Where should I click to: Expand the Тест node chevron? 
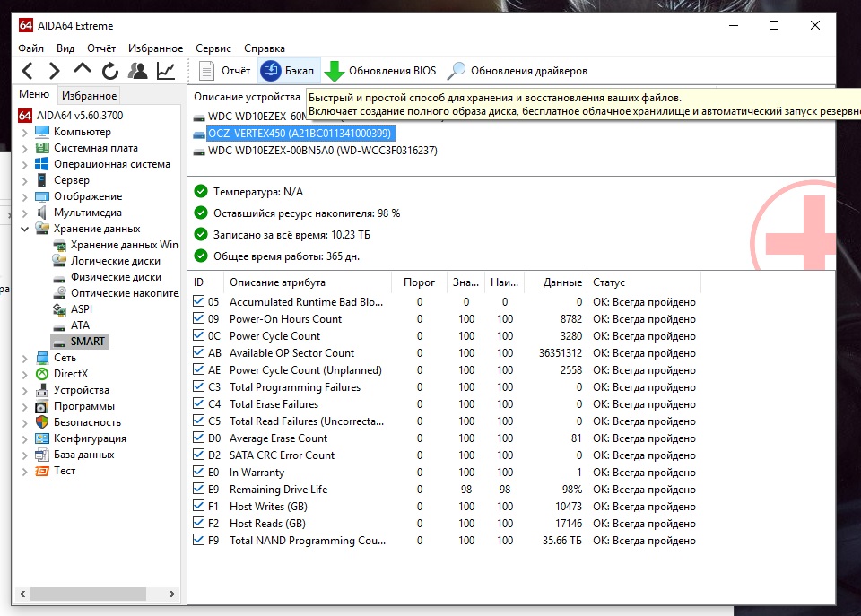(25, 472)
